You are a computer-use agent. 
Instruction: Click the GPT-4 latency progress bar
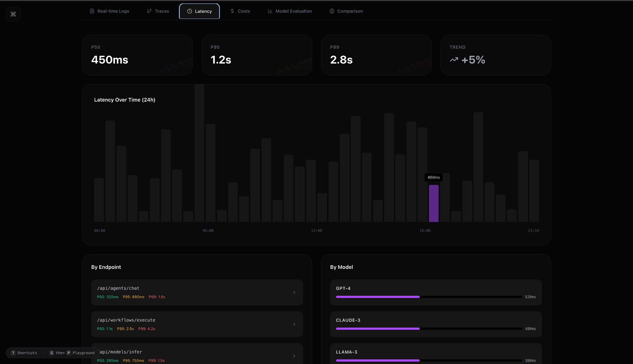429,297
